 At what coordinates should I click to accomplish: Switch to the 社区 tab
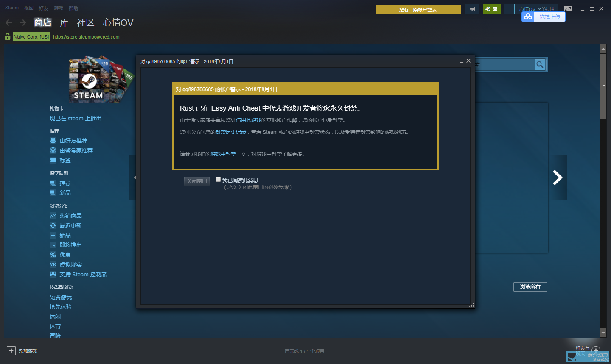point(86,23)
